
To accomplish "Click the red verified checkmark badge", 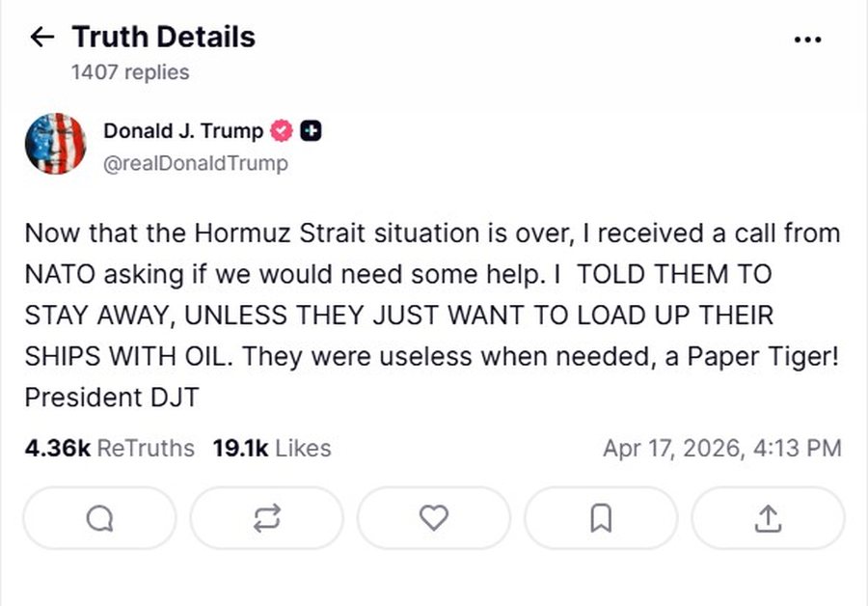I will 282,131.
